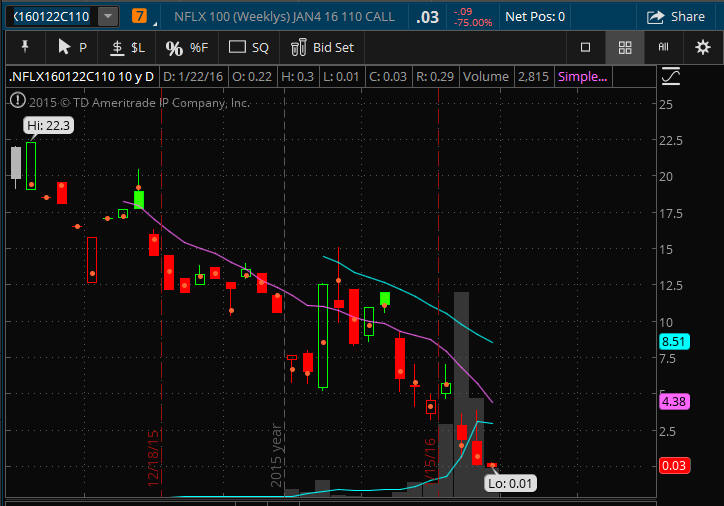Click the 12.5 axis price label
The height and width of the screenshot is (506, 724).
[x=670, y=285]
